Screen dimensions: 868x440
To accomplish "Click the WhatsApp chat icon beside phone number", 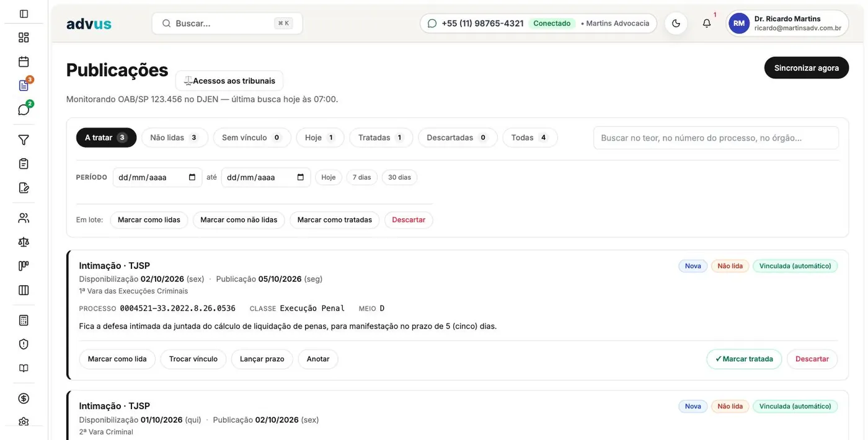I will point(432,24).
